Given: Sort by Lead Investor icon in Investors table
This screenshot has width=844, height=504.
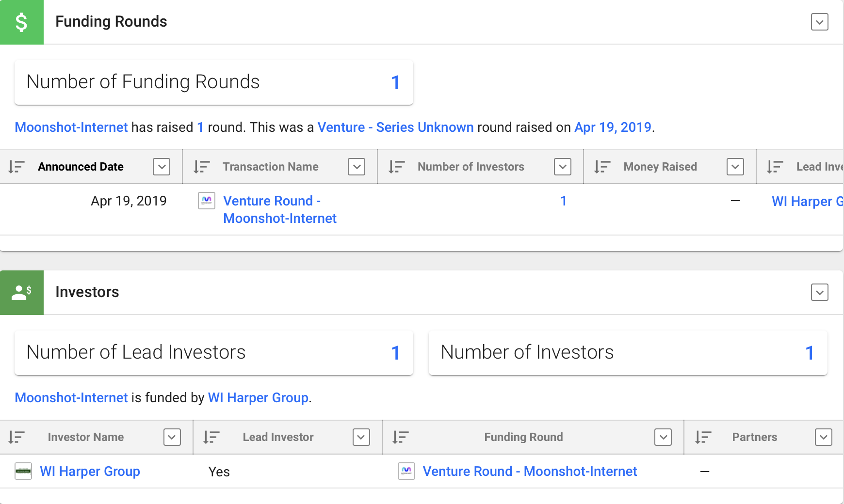Looking at the screenshot, I should point(211,437).
